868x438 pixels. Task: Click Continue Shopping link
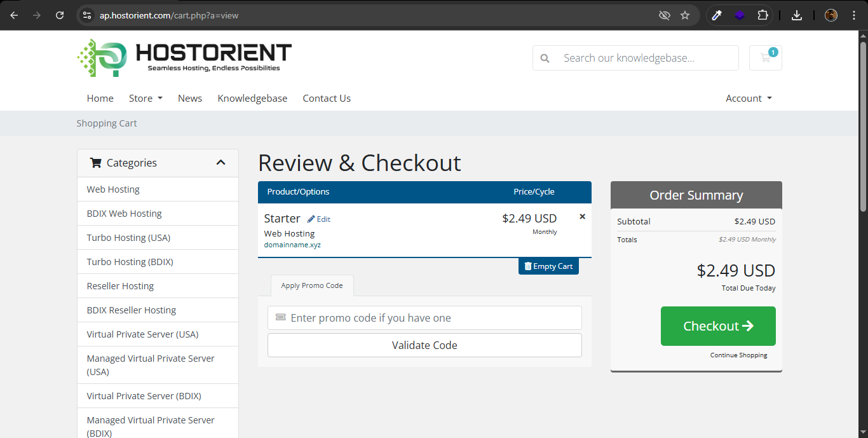(x=738, y=355)
